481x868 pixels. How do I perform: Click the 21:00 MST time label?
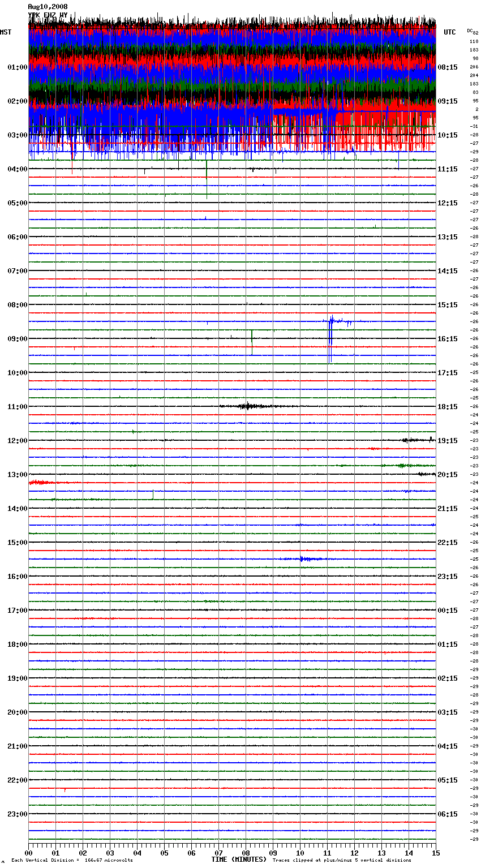pyautogui.click(x=18, y=746)
